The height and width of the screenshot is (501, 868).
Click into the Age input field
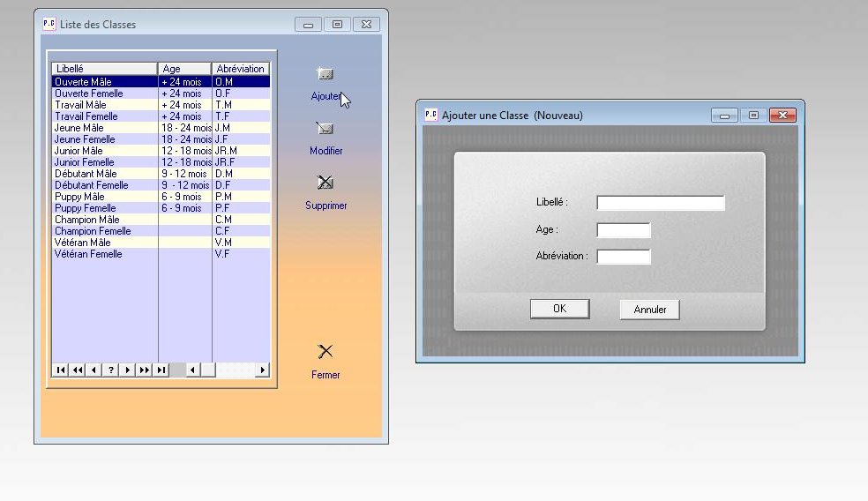click(623, 230)
